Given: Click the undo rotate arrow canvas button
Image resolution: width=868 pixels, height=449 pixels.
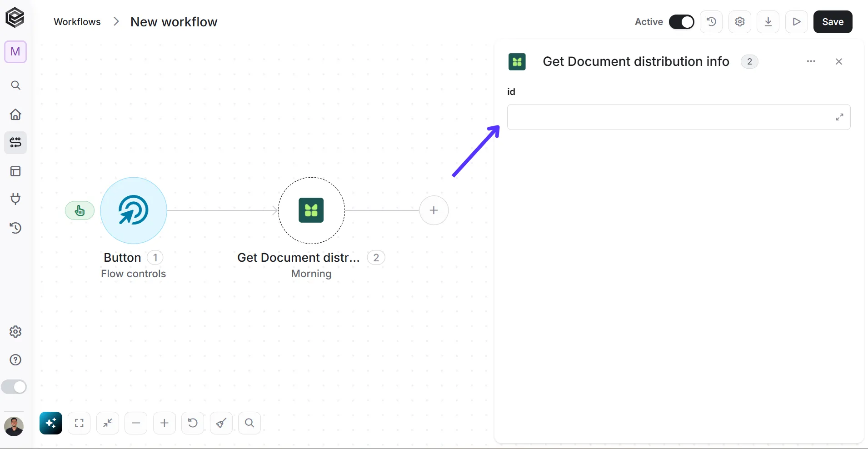Looking at the screenshot, I should [193, 423].
